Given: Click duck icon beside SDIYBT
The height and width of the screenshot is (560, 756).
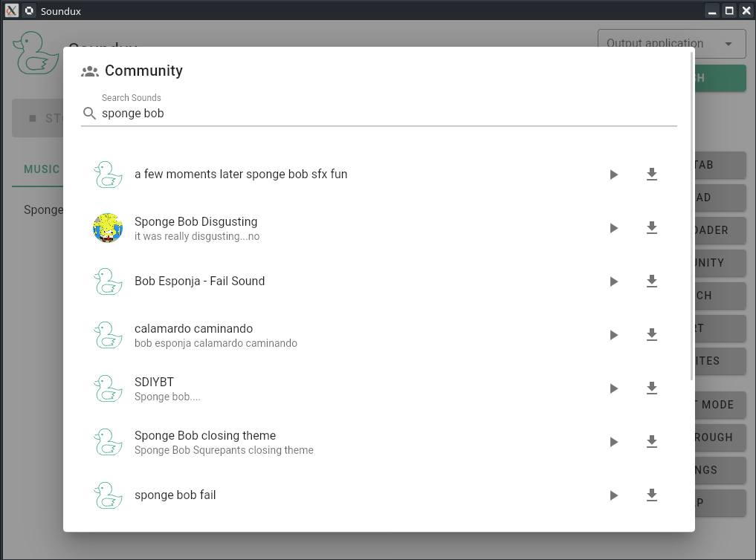Looking at the screenshot, I should click(x=108, y=388).
